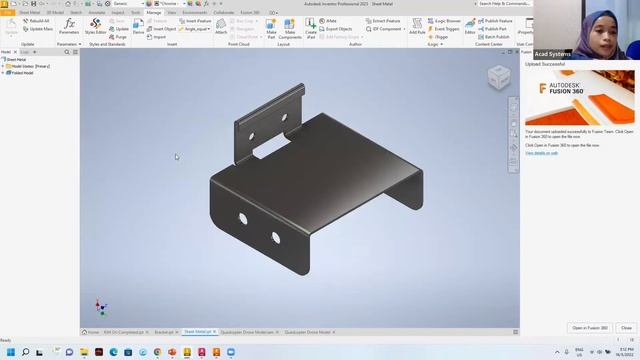The width and height of the screenshot is (640, 360).
Task: Click Open in Fusion 360 button
Action: click(x=590, y=328)
